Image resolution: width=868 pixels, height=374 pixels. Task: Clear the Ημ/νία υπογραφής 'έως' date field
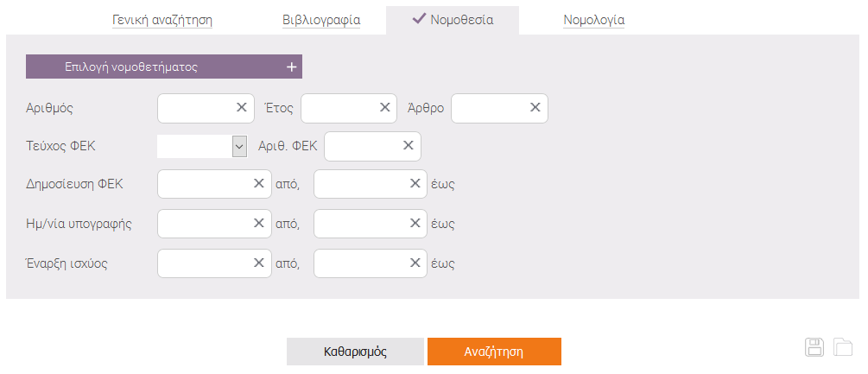pos(414,223)
